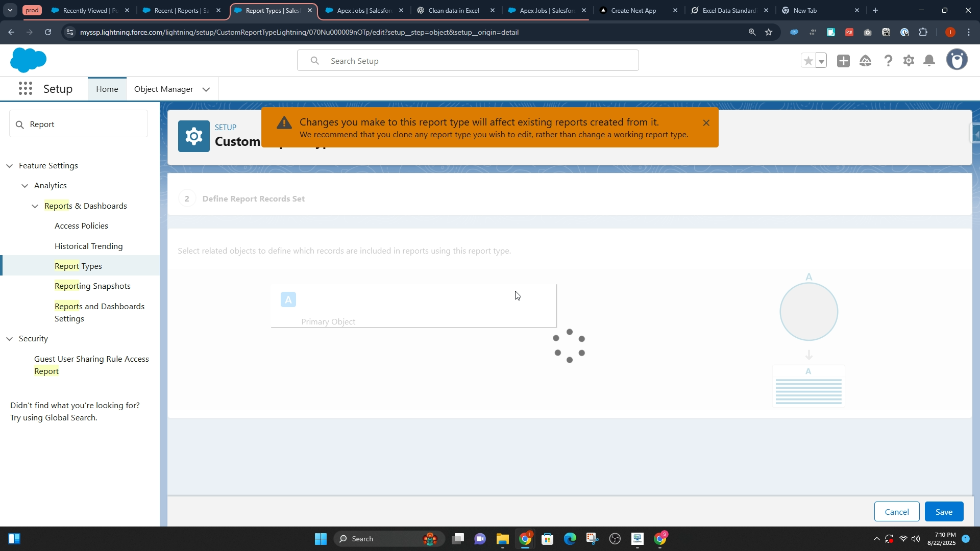Viewport: 980px width, 551px height.
Task: Open the notifications bell
Action: point(929,61)
